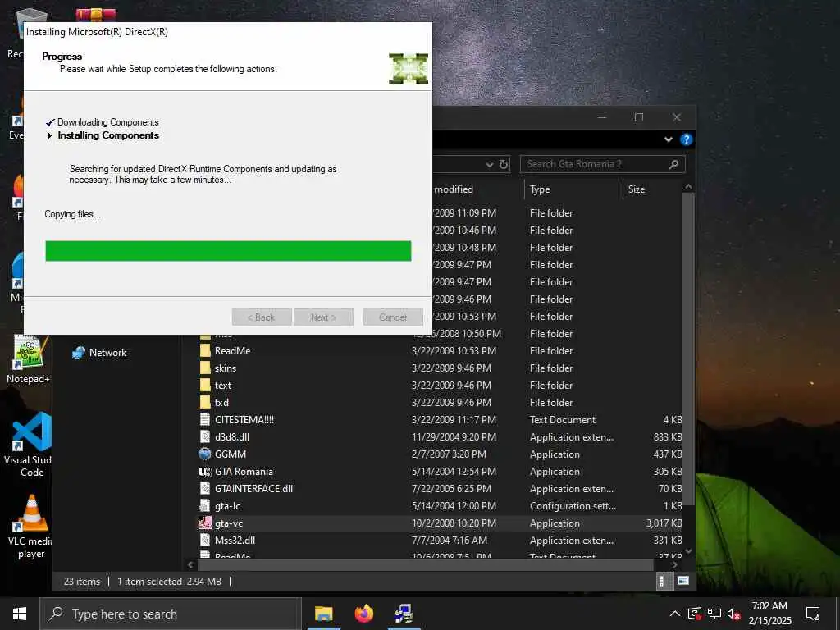Image resolution: width=840 pixels, height=630 pixels.
Task: Click the security warning tray icon
Action: tap(694, 614)
